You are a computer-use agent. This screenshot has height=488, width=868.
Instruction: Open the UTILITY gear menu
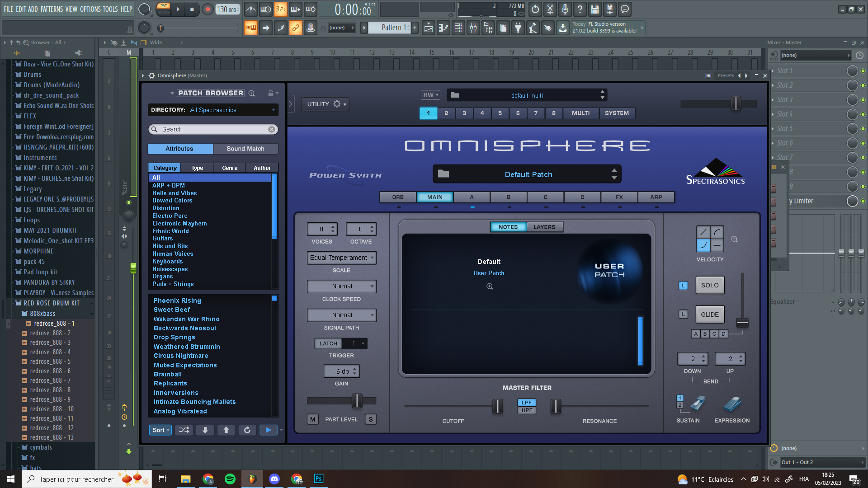tap(325, 104)
